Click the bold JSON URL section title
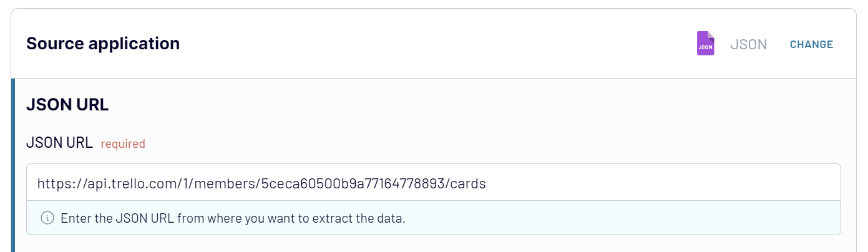Image resolution: width=868 pixels, height=252 pixels. click(x=67, y=105)
